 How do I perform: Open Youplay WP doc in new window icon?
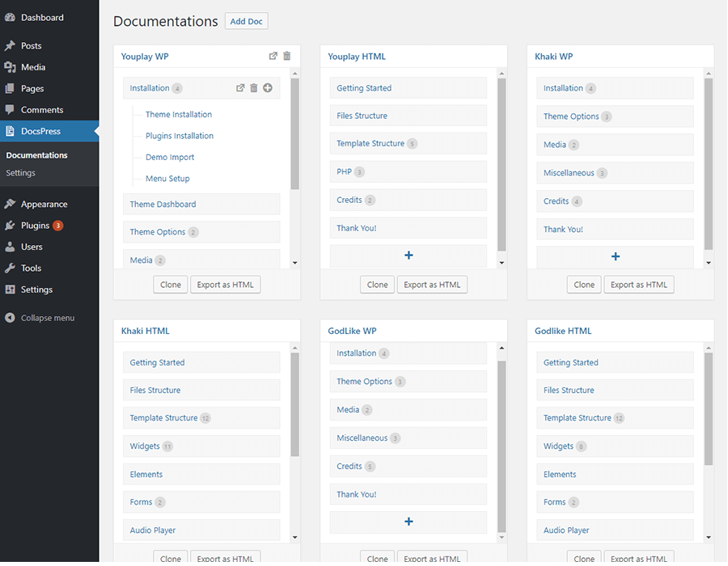(273, 56)
